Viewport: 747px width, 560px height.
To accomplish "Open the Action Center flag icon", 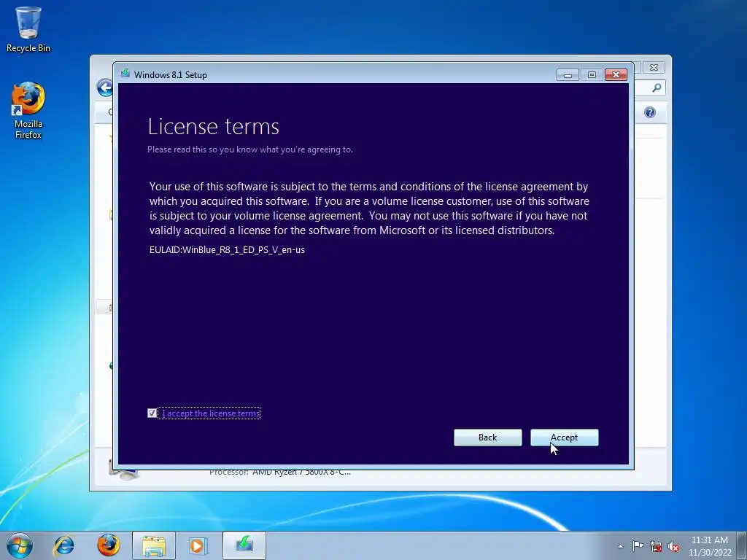I will [x=638, y=546].
